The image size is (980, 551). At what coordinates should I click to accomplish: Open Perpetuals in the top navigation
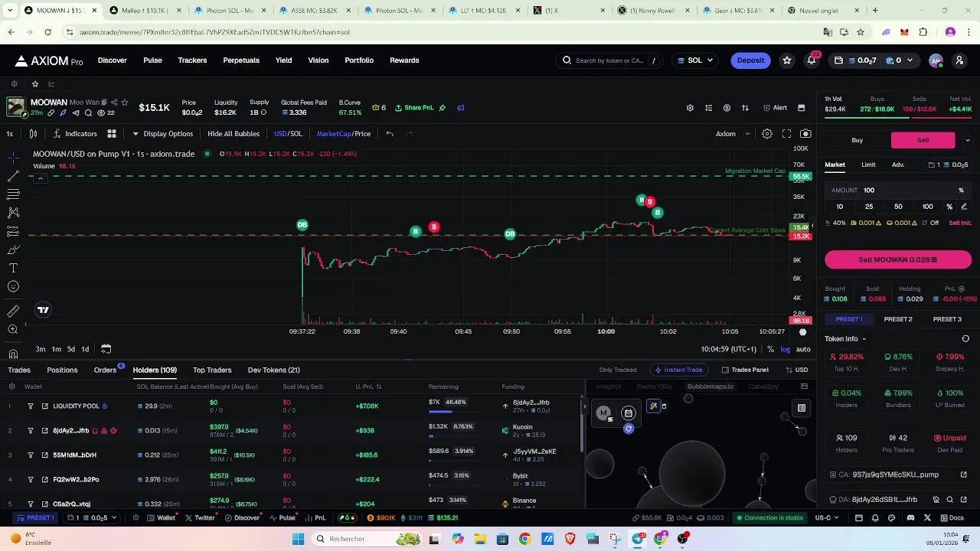pos(241,60)
